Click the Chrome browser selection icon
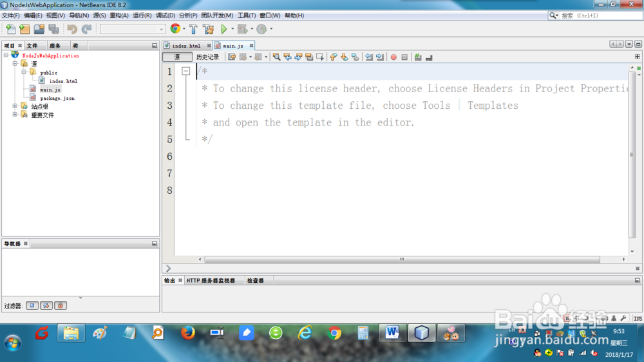 tap(175, 28)
